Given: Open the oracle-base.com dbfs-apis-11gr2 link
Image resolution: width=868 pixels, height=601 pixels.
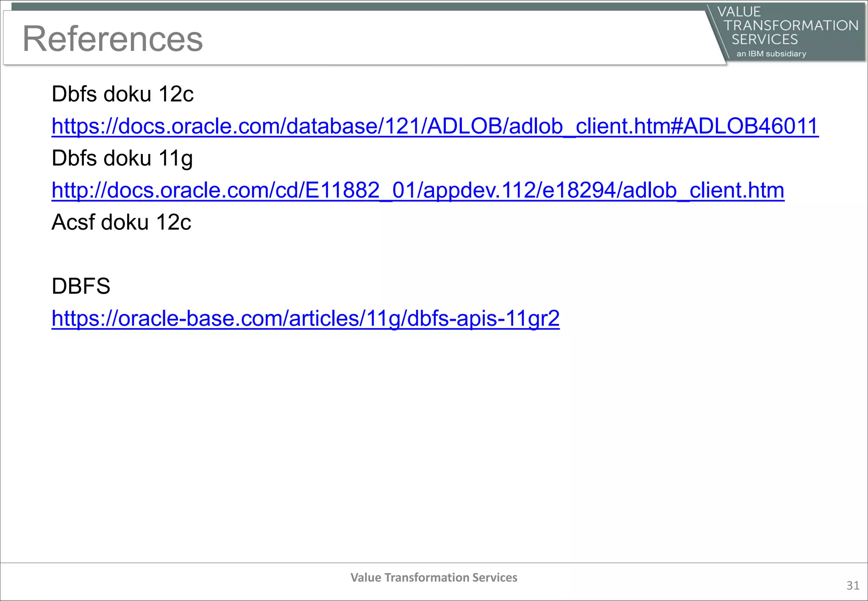Looking at the screenshot, I should 306,318.
